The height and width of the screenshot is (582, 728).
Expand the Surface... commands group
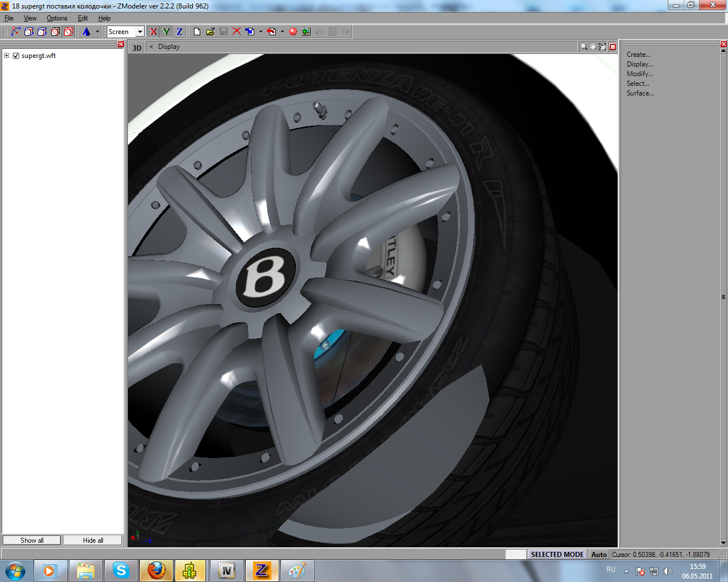pyautogui.click(x=640, y=93)
